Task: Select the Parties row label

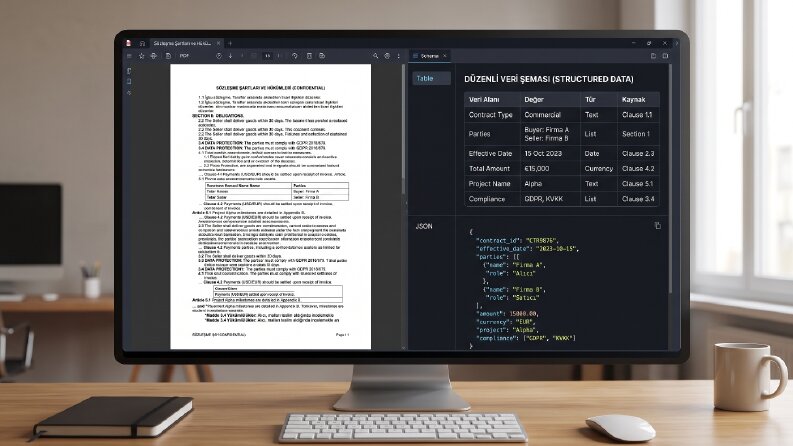Action: (x=492, y=134)
